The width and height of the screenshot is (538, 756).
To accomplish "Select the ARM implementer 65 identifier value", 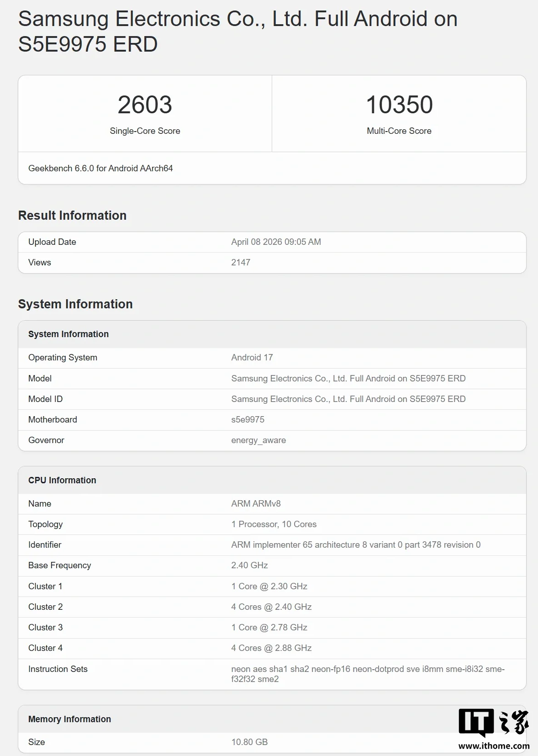I will (x=356, y=545).
